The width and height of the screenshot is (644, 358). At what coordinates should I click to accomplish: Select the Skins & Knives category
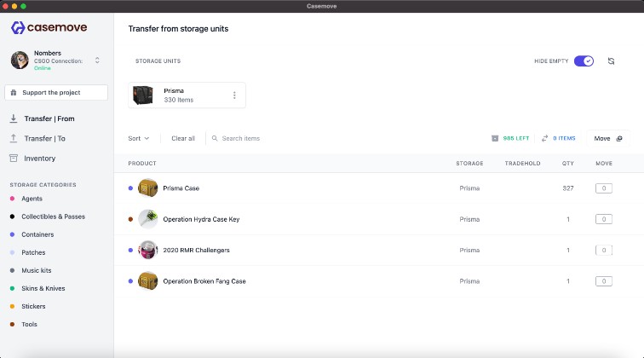(43, 289)
